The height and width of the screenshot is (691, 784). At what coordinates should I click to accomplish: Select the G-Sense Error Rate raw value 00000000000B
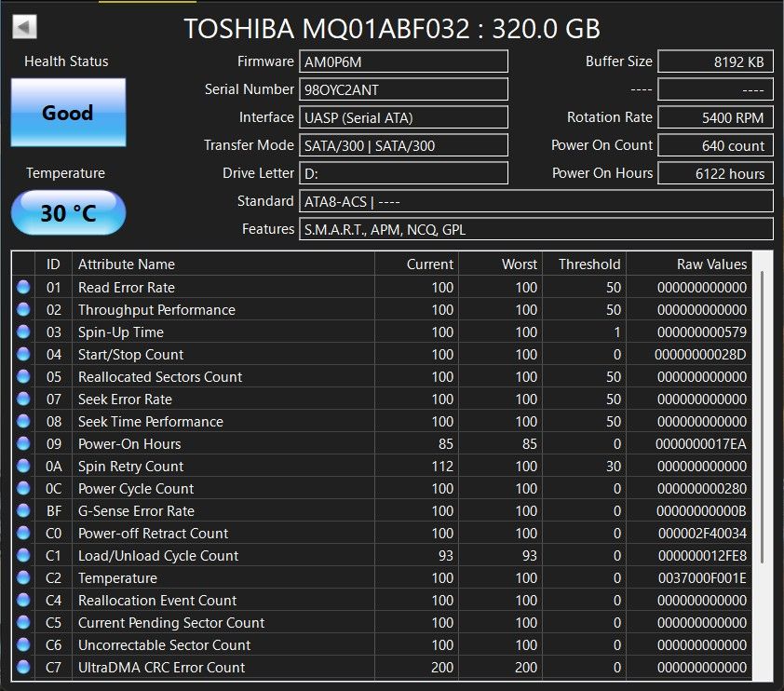tap(701, 511)
